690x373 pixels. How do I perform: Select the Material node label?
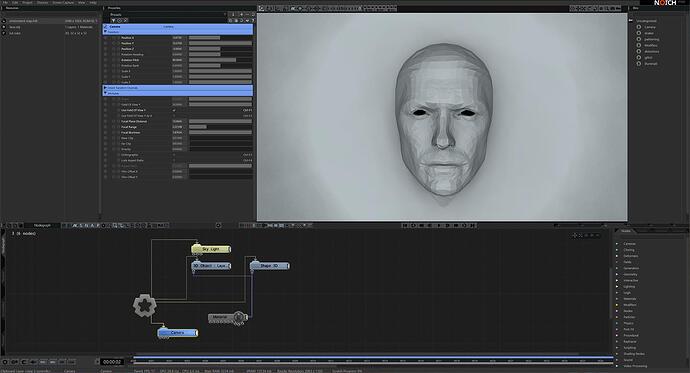[220, 317]
